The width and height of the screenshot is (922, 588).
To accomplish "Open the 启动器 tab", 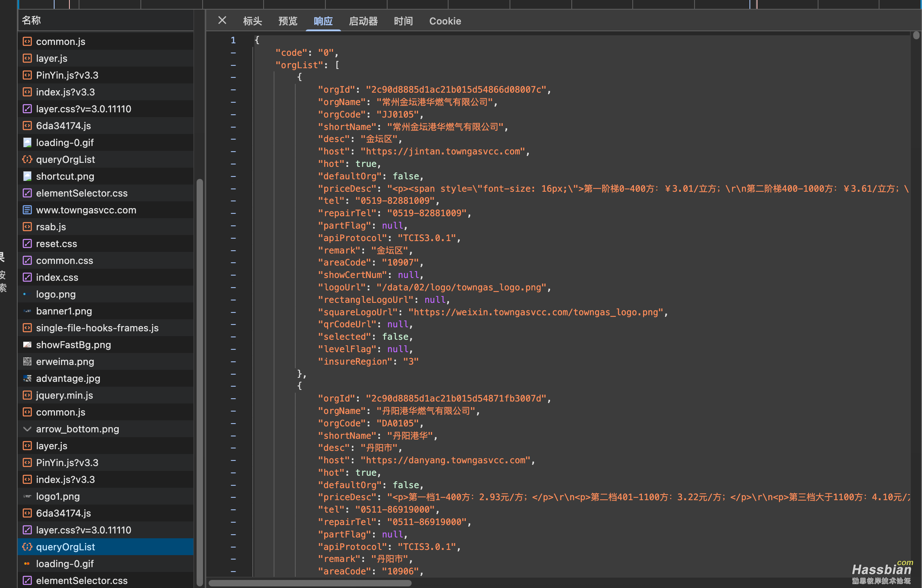I will (363, 21).
